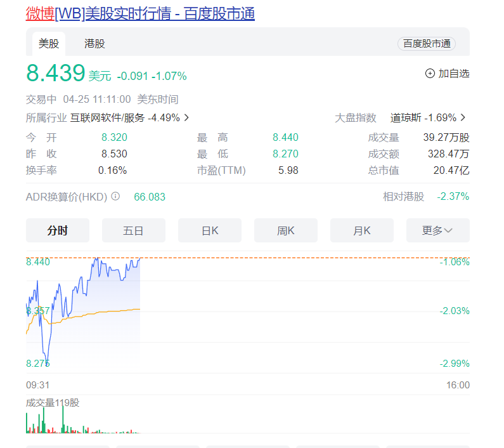504x448 pixels.
Task: Expand the chevron next to 道琼斯 index
Action: click(463, 118)
